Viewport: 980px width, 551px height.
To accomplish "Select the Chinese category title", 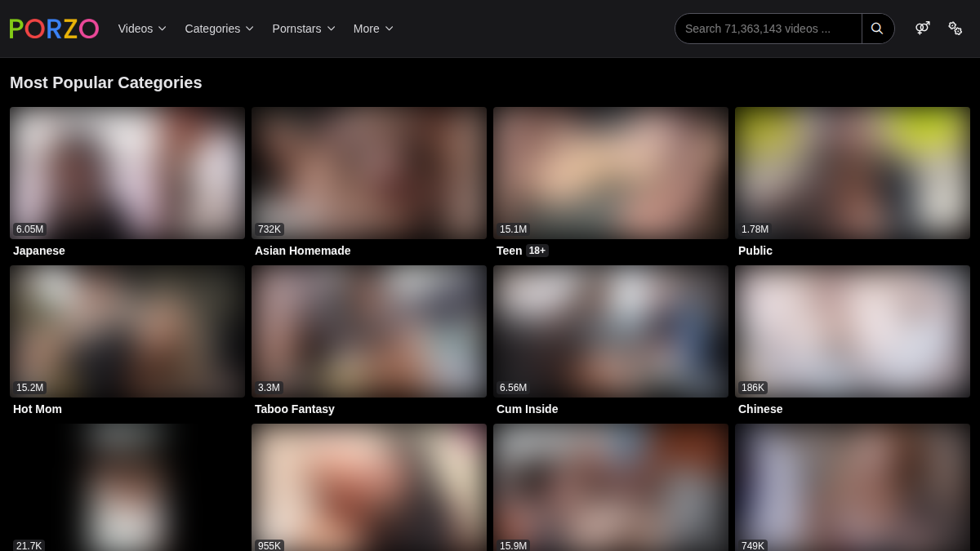I will tap(760, 409).
